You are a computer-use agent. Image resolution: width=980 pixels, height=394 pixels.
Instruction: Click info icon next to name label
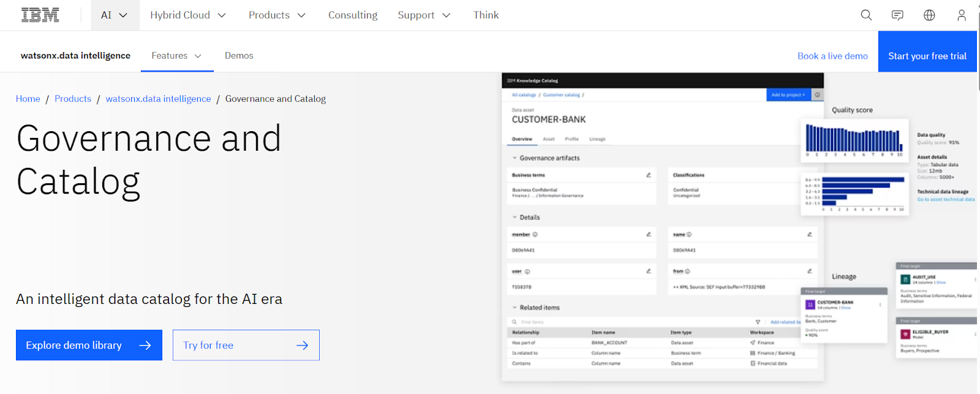689,235
